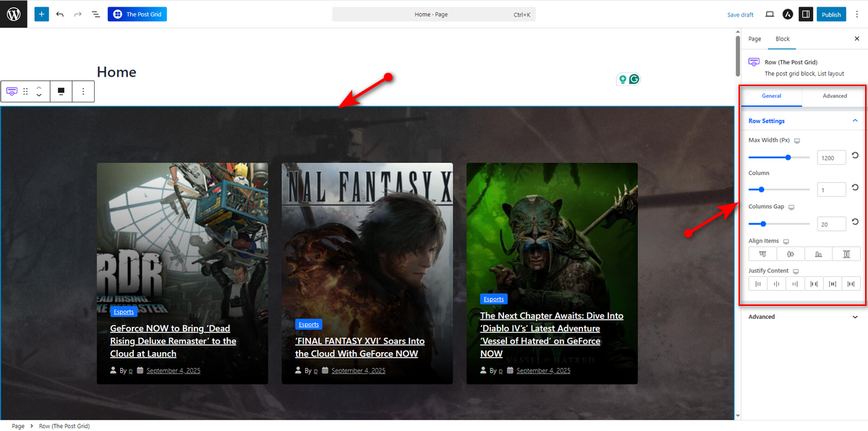
Task: Open the 'Dead Rising Deluxe Remaster' post title
Action: click(174, 341)
